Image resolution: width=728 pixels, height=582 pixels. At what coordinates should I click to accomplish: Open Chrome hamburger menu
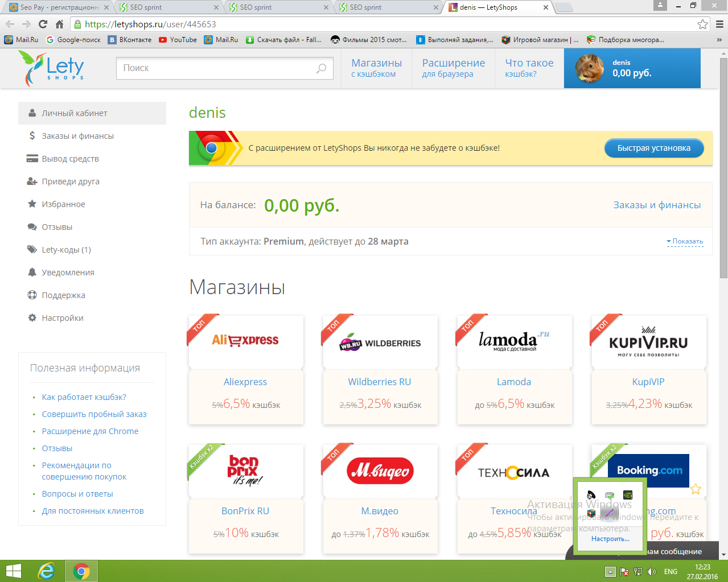click(719, 24)
